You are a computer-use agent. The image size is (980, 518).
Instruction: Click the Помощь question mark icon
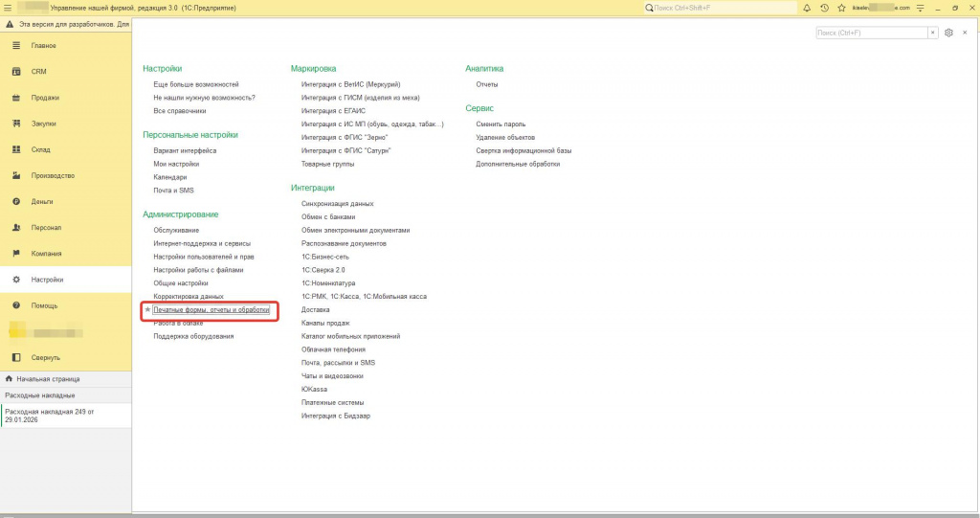pos(16,305)
